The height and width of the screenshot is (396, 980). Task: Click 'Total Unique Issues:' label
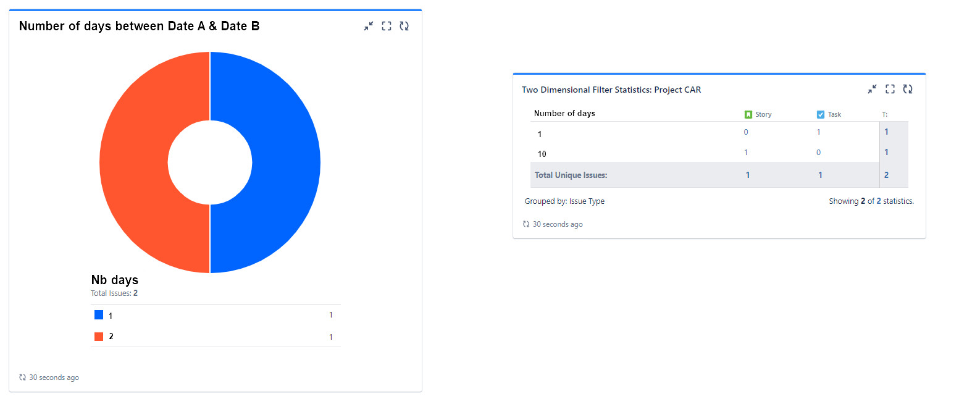571,175
